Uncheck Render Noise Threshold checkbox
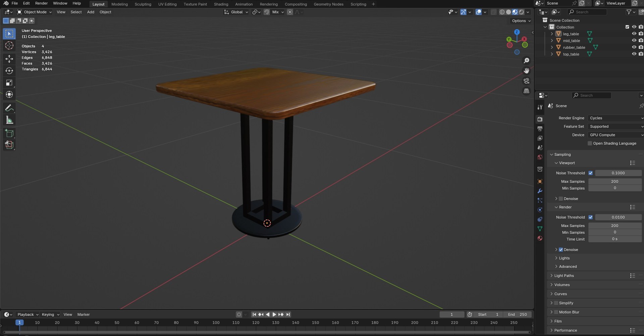The image size is (644, 336). tap(591, 218)
